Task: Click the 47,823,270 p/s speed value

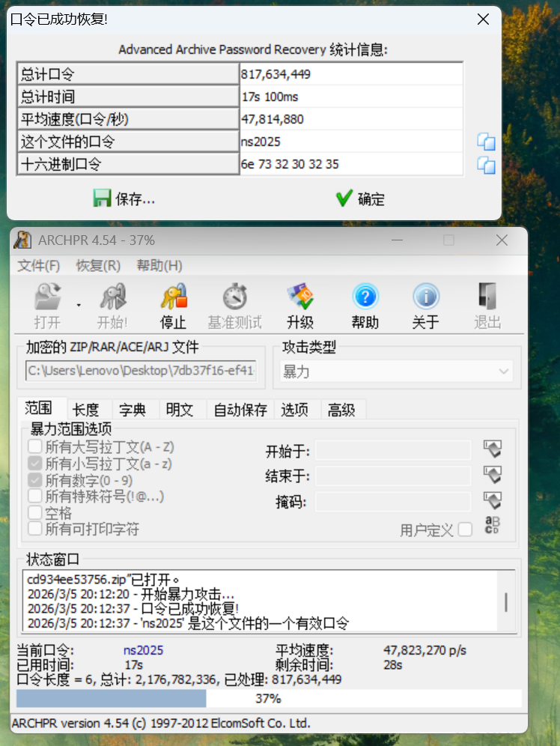Action: [x=425, y=650]
